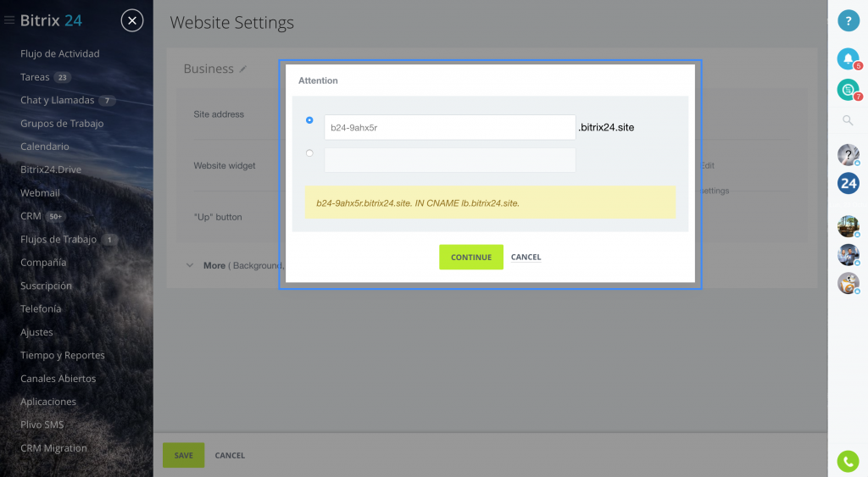Click the Website Settings page heading

click(x=232, y=23)
